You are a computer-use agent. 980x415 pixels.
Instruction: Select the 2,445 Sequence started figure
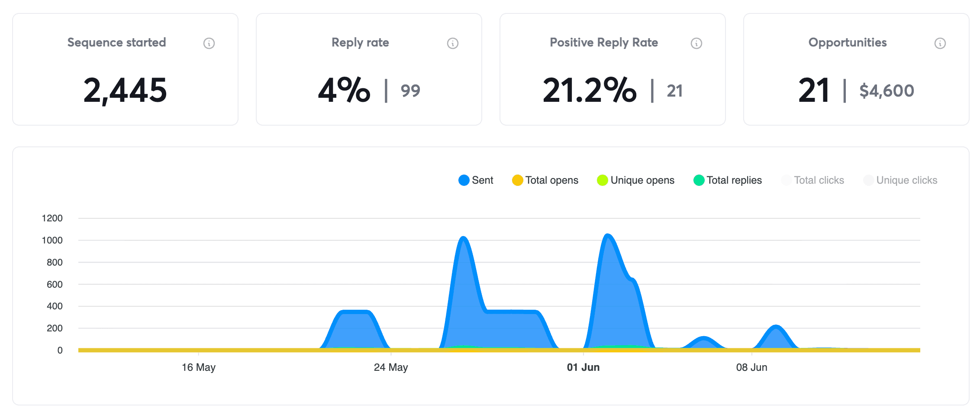(x=125, y=90)
